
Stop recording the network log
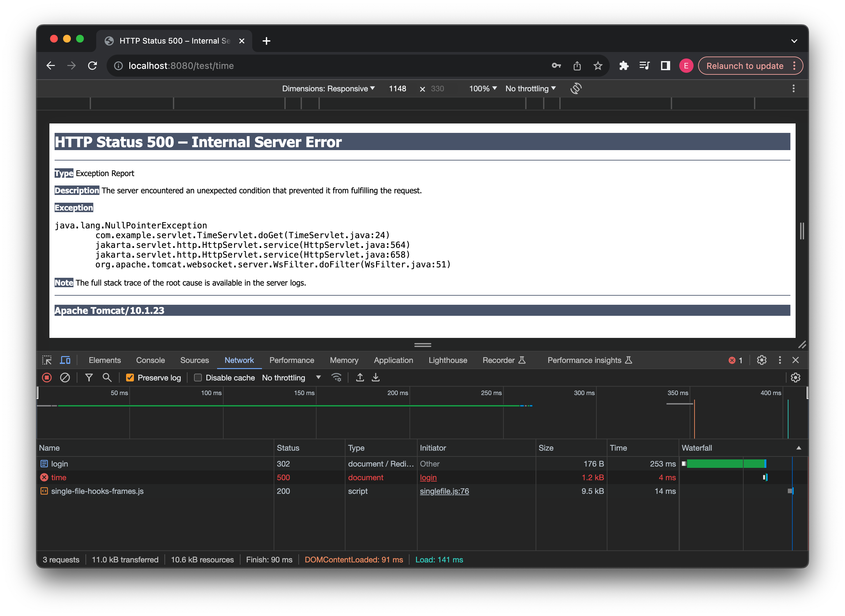pyautogui.click(x=46, y=377)
